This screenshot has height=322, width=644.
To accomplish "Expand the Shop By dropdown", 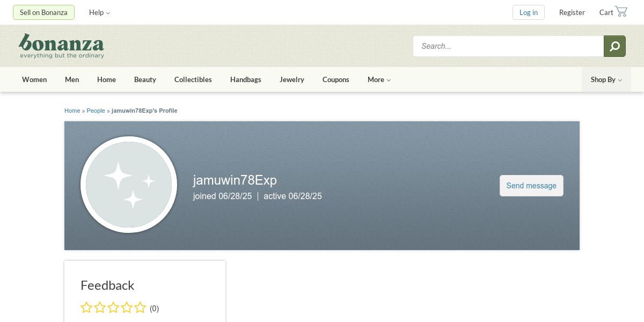I will (606, 79).
